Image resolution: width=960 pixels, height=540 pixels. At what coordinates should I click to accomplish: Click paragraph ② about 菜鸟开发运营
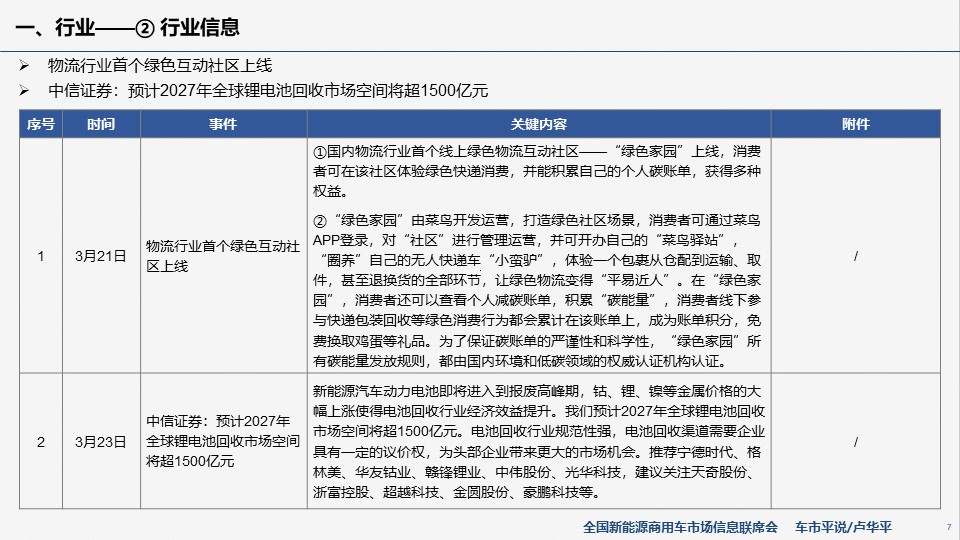pos(537,290)
